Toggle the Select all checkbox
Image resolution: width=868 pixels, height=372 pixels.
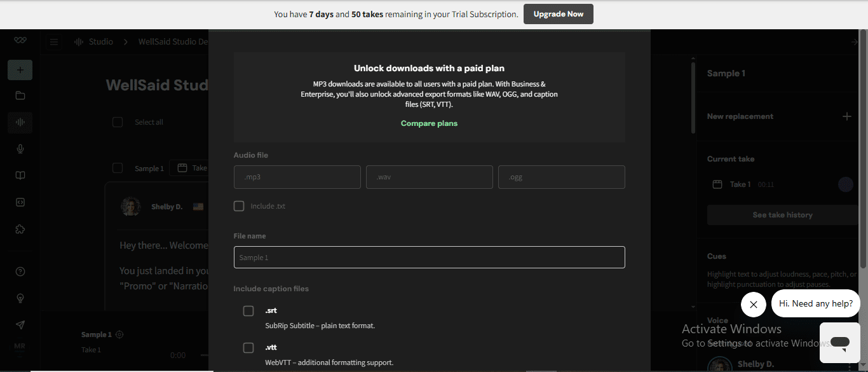click(118, 122)
